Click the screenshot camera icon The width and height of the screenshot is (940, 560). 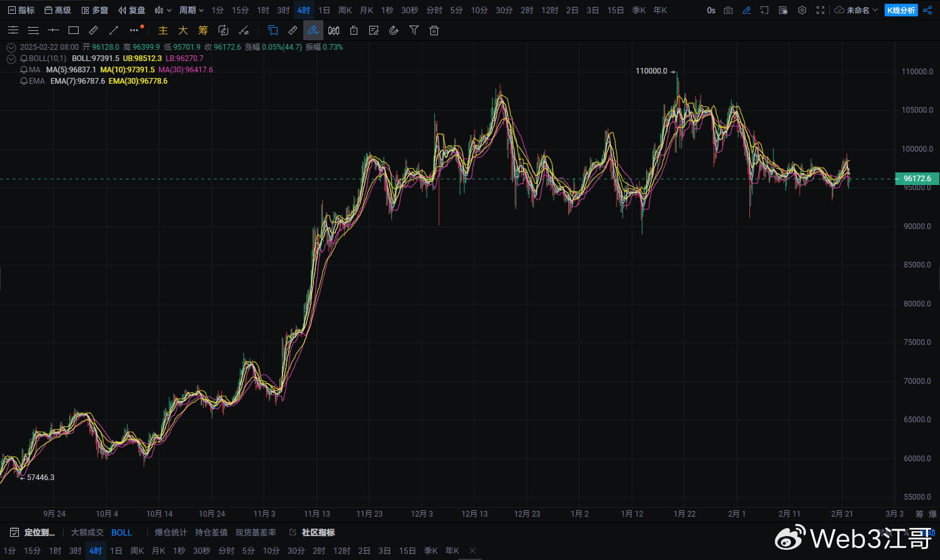728,10
